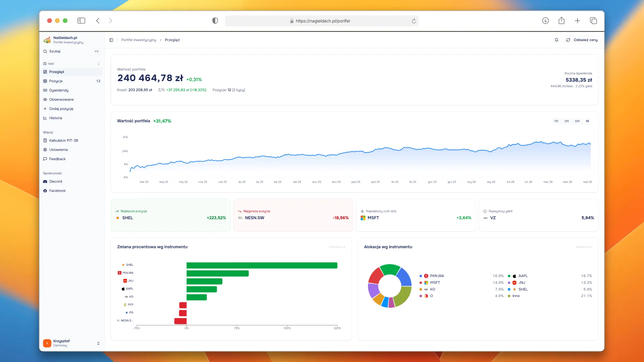Click green SHEL bar in chart

click(x=262, y=265)
